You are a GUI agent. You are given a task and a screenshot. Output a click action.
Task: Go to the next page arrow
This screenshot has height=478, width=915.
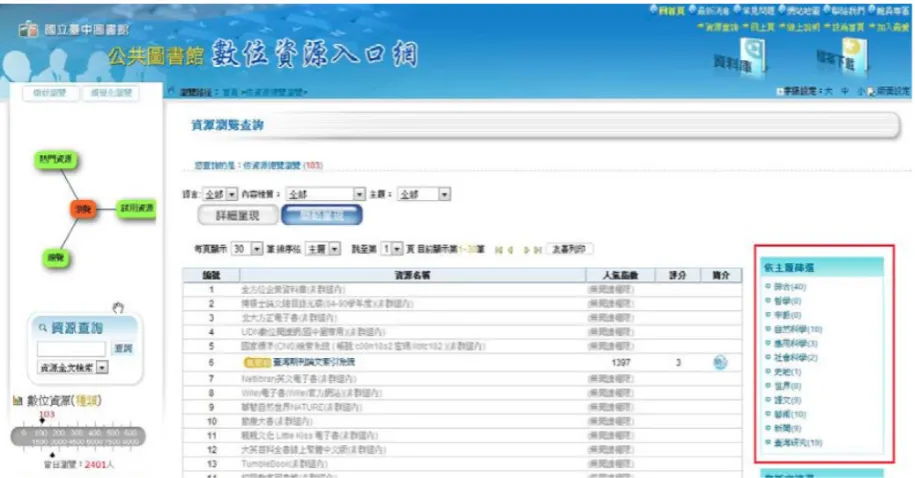coord(526,250)
